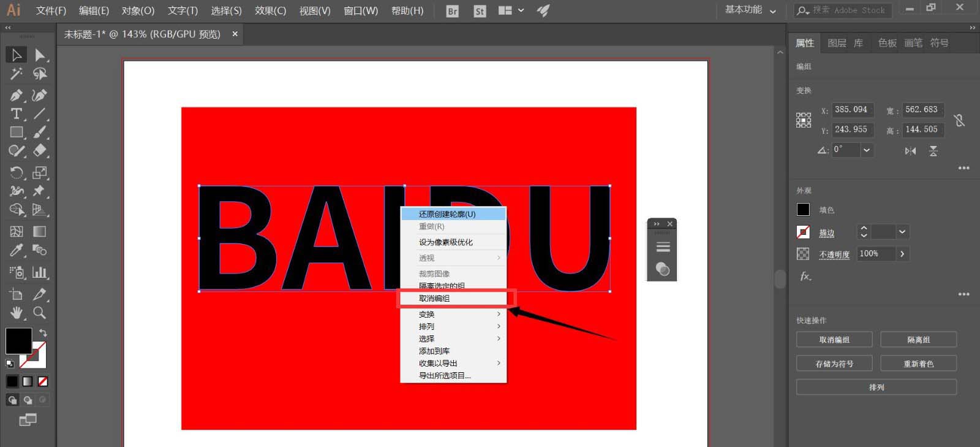Select the Pen tool
The width and height of the screenshot is (980, 447).
pyautogui.click(x=17, y=95)
